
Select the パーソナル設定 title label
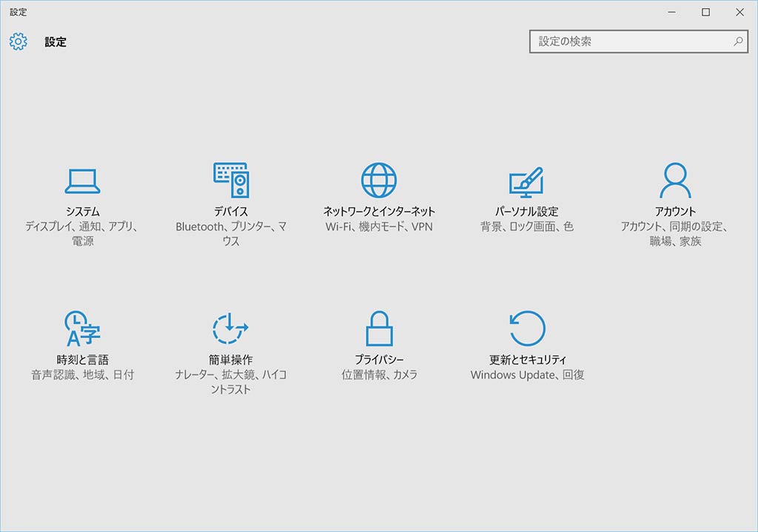527,211
